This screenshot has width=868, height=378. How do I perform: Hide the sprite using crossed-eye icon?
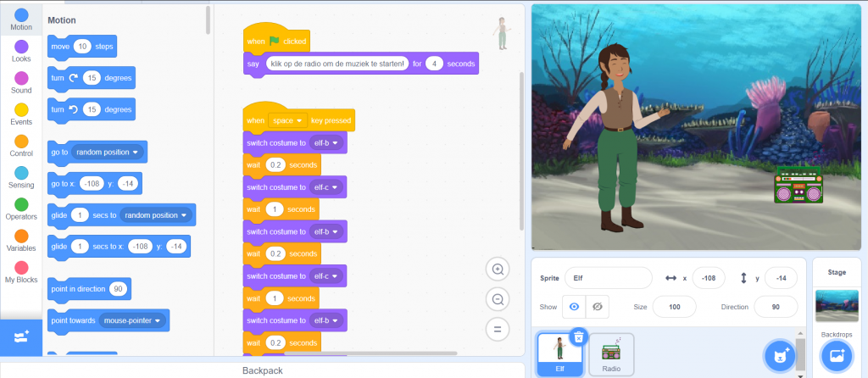click(x=598, y=307)
